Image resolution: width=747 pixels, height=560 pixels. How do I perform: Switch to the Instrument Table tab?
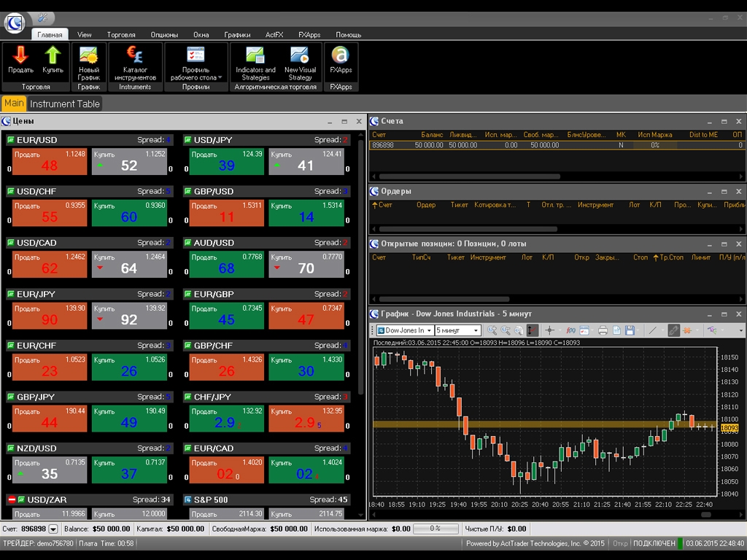[x=64, y=104]
